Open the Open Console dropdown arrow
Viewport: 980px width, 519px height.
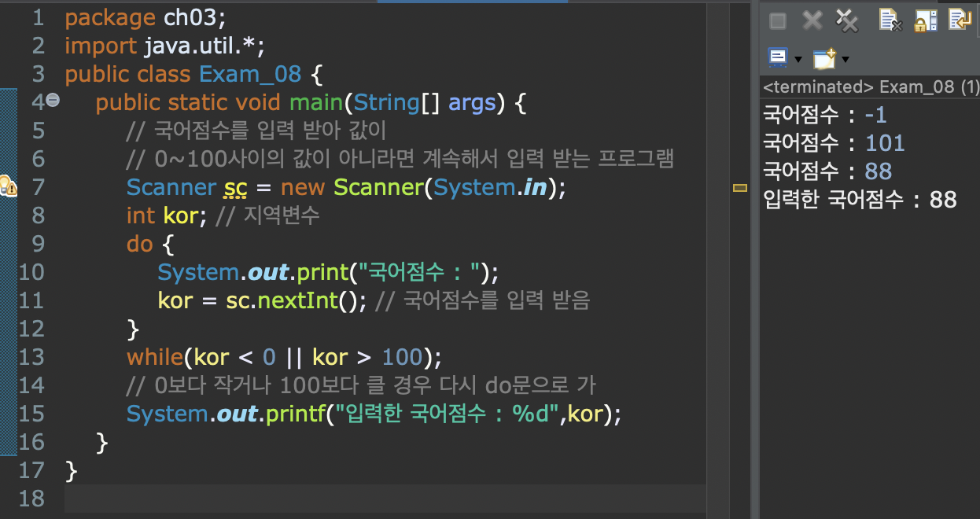(x=846, y=59)
